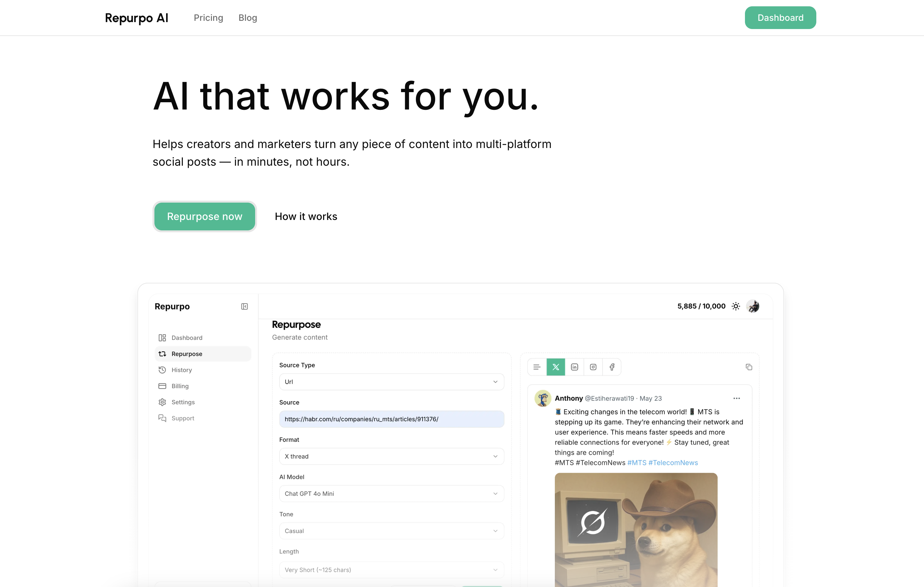Open the Format X thread dropdown

[x=391, y=456]
